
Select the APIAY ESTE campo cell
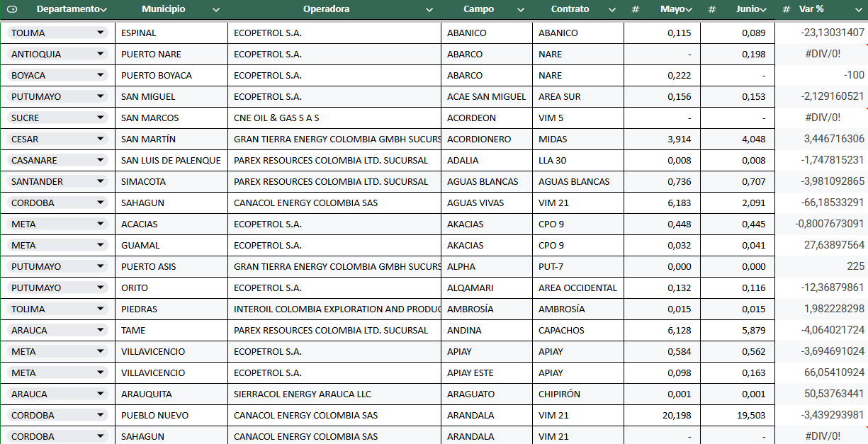[x=487, y=373]
